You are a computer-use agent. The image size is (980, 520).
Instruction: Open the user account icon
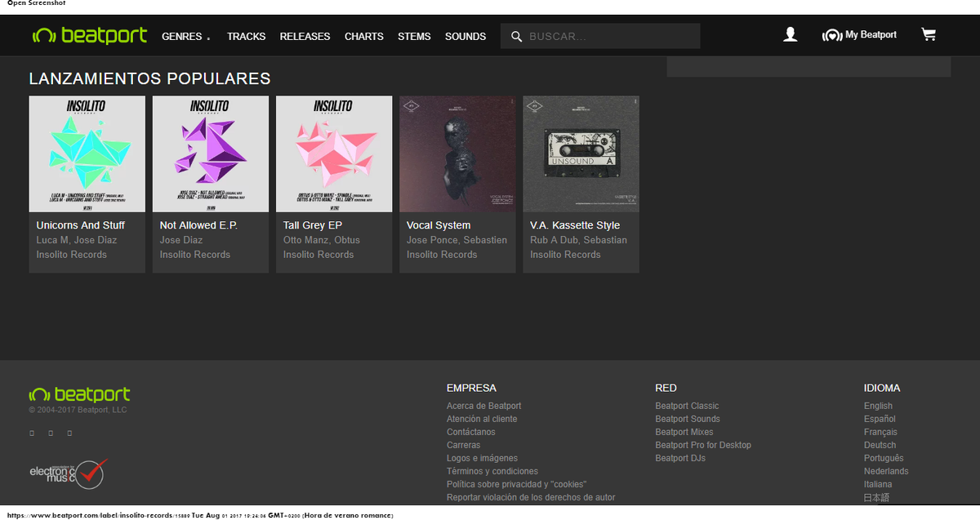790,34
